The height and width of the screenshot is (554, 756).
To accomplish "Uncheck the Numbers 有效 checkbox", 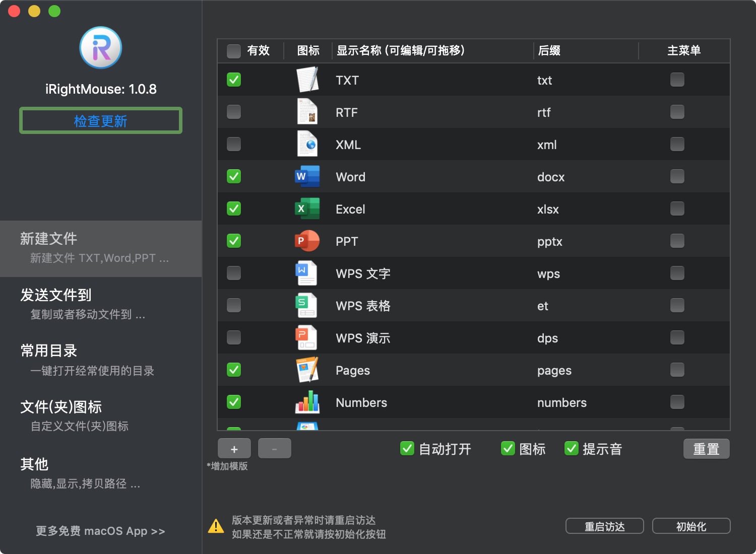I will pos(234,402).
